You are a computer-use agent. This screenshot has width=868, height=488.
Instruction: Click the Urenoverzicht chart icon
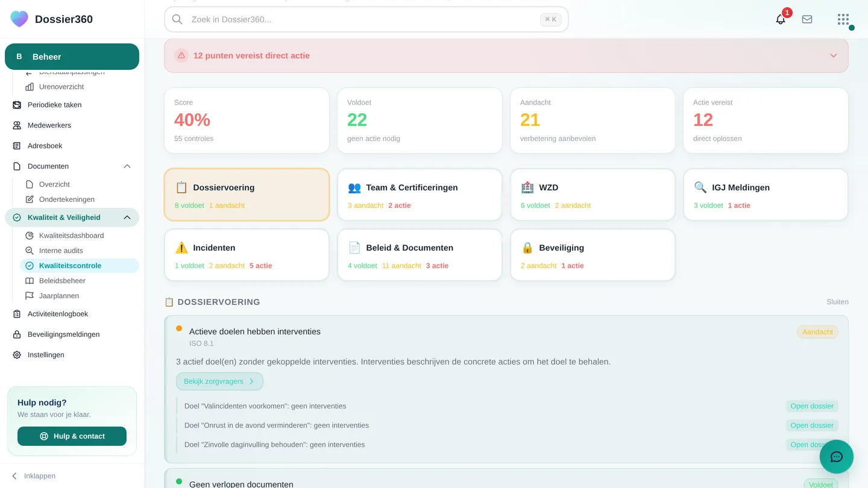coord(30,87)
